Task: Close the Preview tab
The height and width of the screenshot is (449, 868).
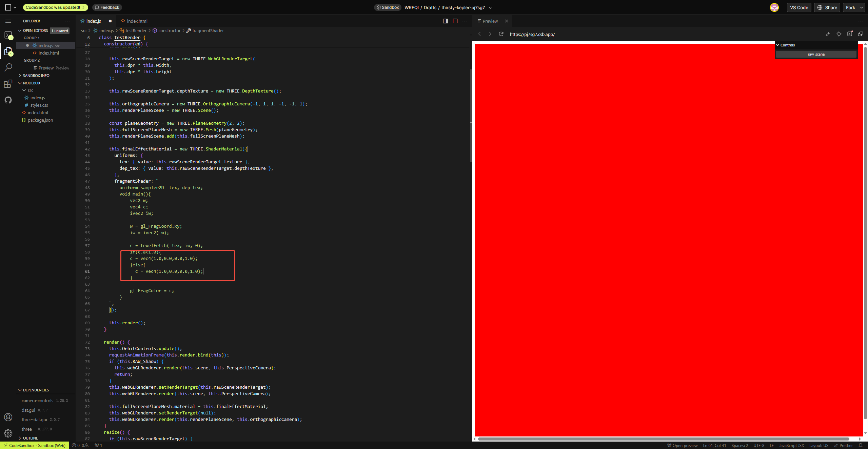Action: click(x=507, y=21)
